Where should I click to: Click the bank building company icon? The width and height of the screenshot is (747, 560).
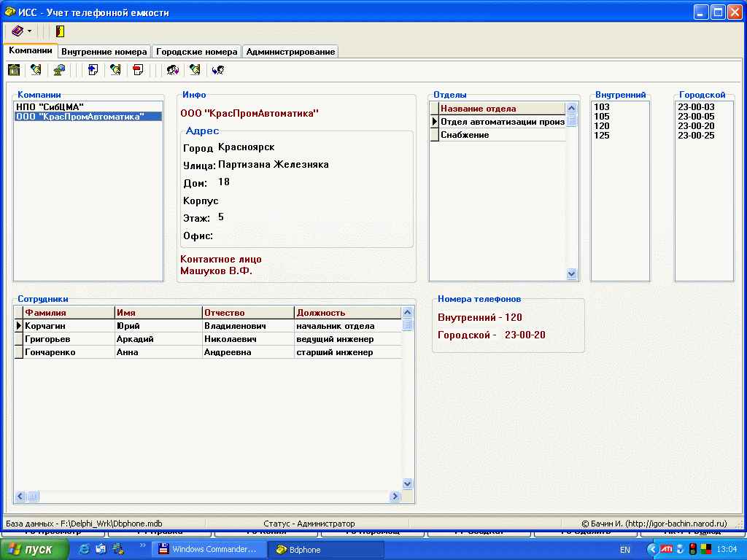click(x=14, y=70)
